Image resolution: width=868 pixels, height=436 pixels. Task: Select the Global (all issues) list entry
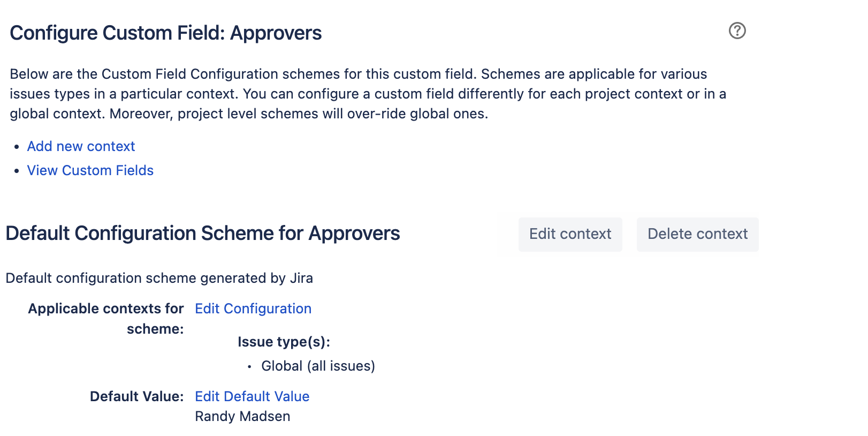click(318, 366)
